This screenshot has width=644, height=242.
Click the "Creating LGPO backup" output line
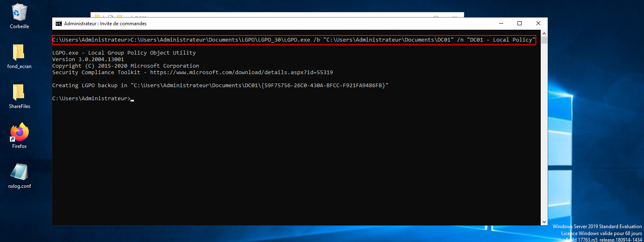pos(220,86)
